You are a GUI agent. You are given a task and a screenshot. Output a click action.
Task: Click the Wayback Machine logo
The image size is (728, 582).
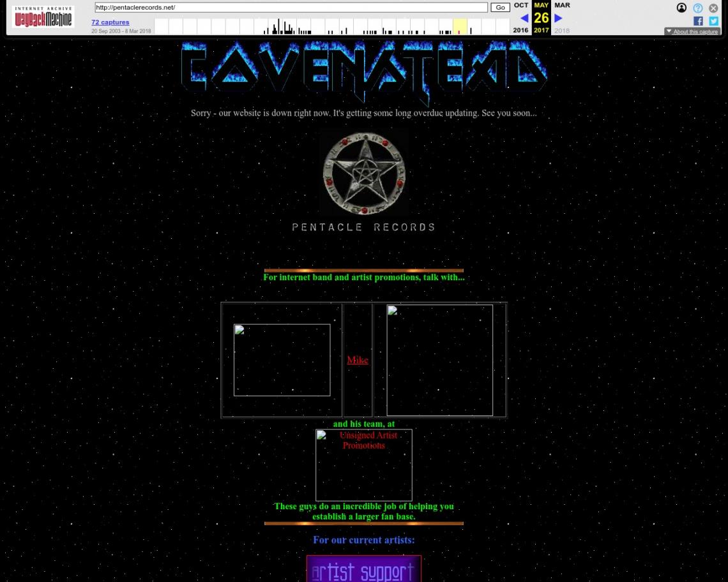tap(43, 17)
